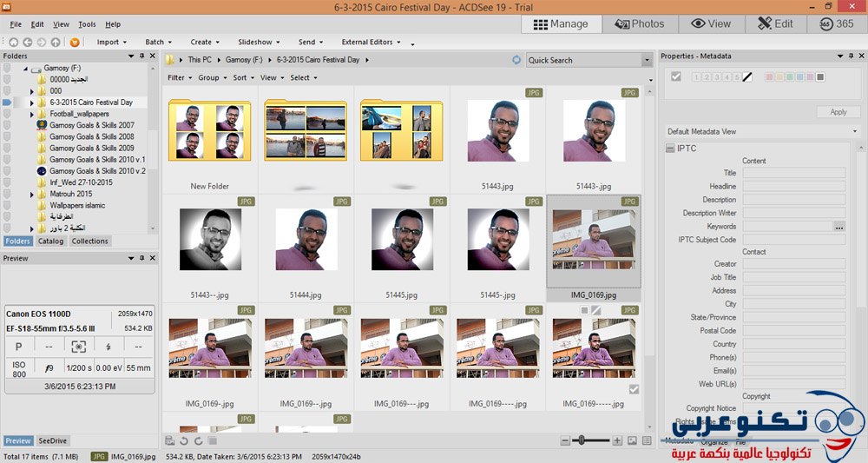Open the External Editors dropdown
868x463 pixels.
tap(371, 42)
